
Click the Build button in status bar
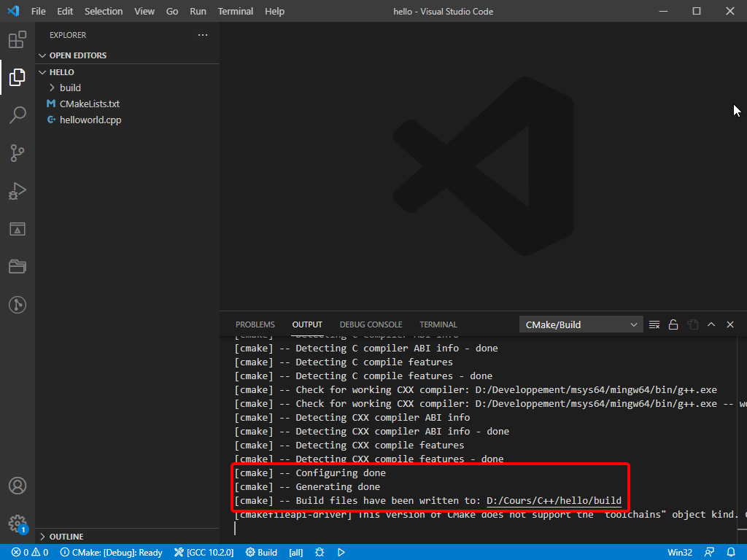[x=262, y=553]
